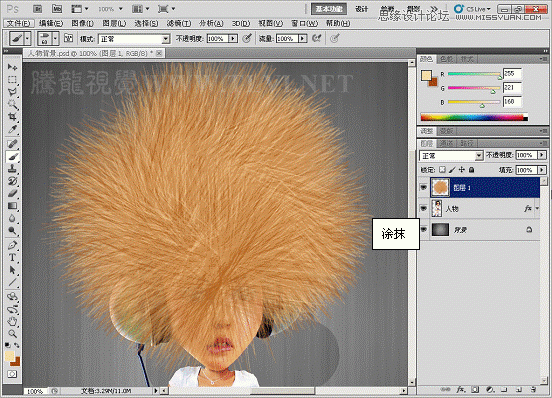Reset default foreground and background colors
Screen dimensions: 552x398
pyautogui.click(x=8, y=345)
